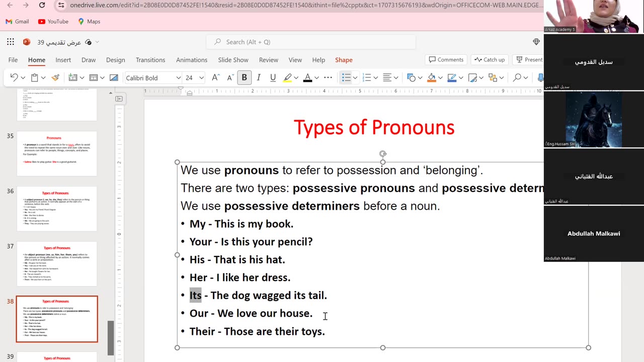Click the PowerPoint logo icon
Screen dimensions: 644x362
[27, 42]
